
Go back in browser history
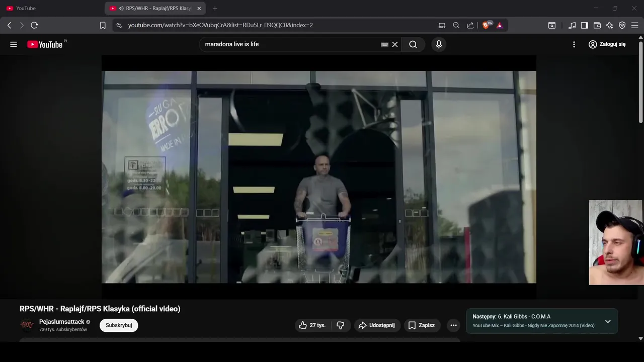[x=9, y=25]
